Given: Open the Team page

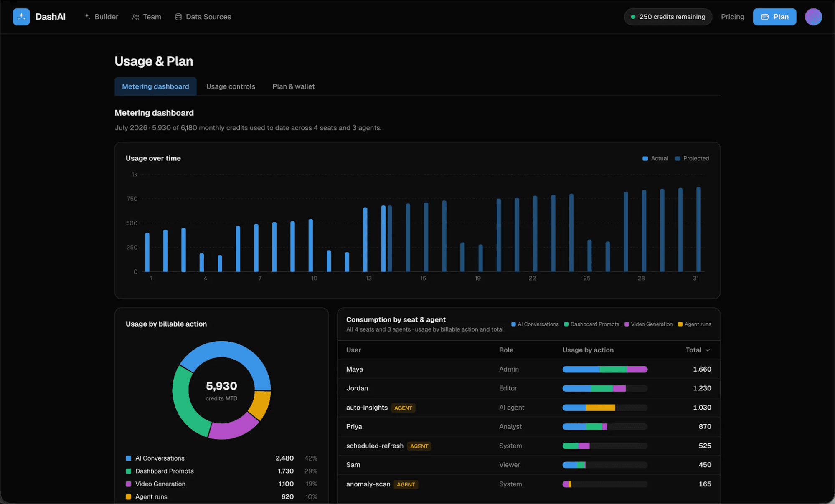Looking at the screenshot, I should pos(147,17).
